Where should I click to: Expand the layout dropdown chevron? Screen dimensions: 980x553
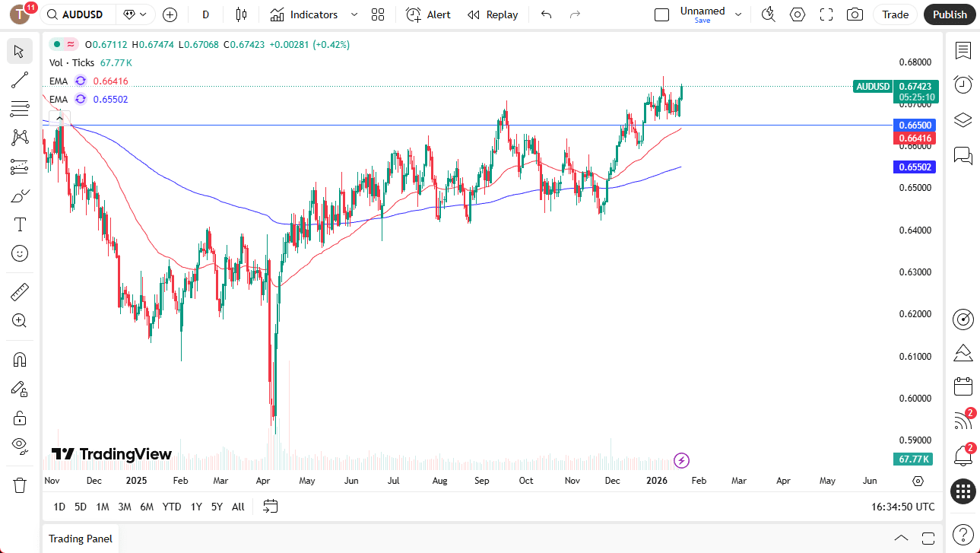click(738, 14)
